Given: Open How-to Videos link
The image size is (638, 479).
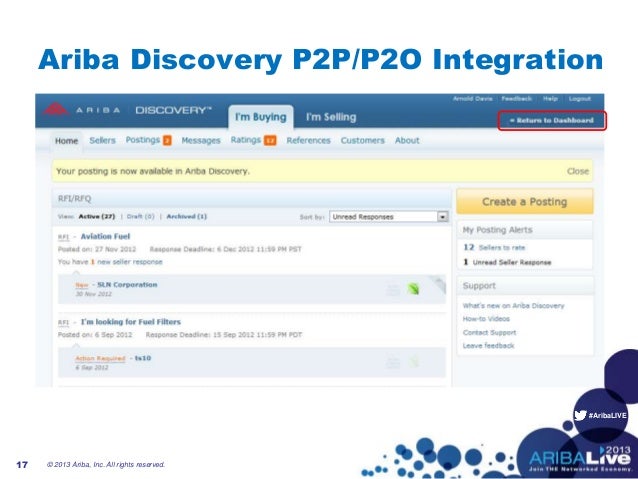Looking at the screenshot, I should coord(486,319).
